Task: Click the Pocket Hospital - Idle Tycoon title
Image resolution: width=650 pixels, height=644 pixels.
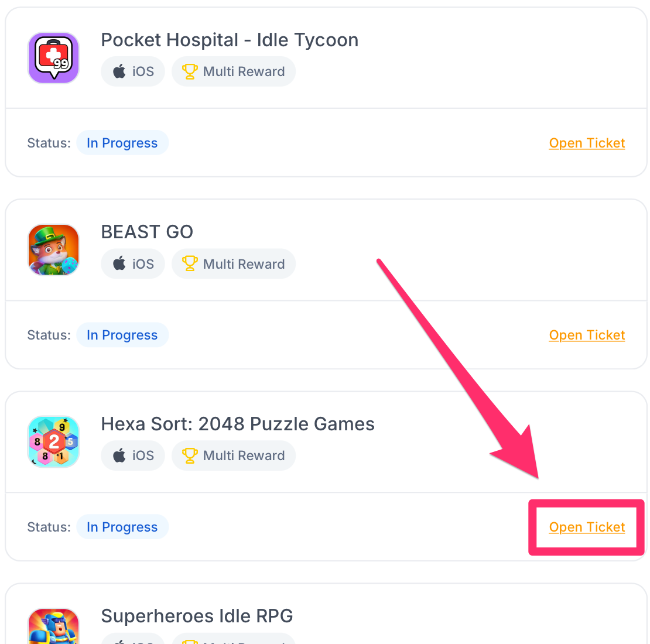Action: coord(230,40)
